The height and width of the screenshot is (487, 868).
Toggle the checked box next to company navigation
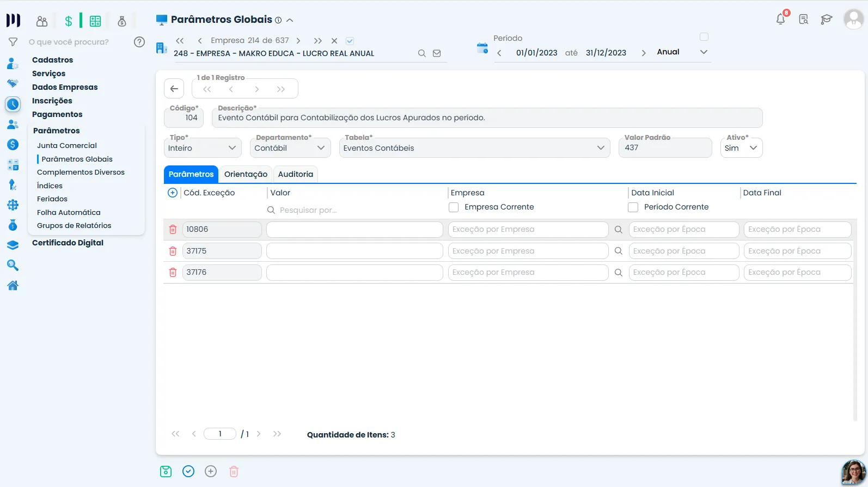click(x=350, y=41)
